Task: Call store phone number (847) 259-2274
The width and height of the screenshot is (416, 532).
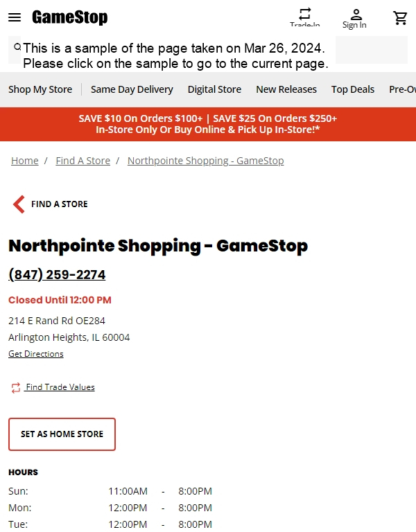Action: [57, 274]
